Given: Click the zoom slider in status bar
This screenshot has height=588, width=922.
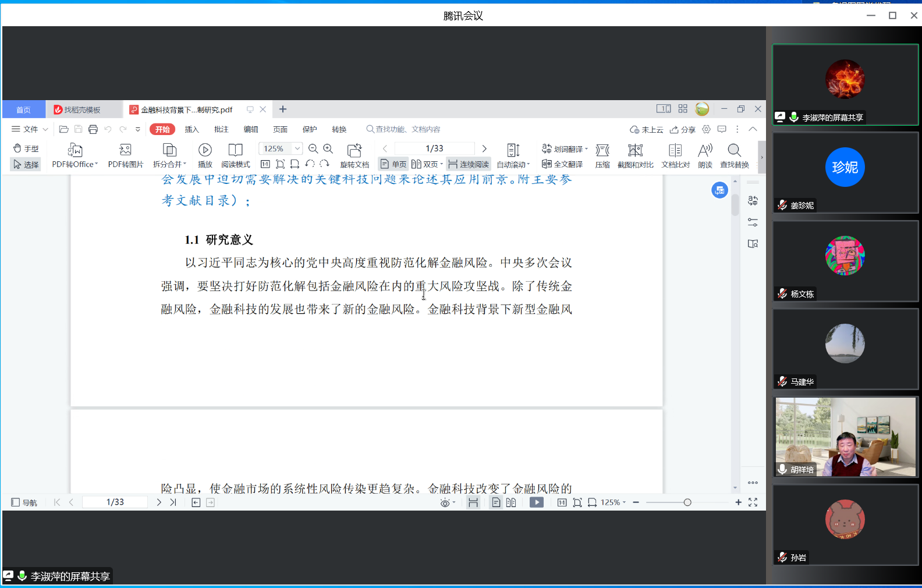Looking at the screenshot, I should click(687, 502).
